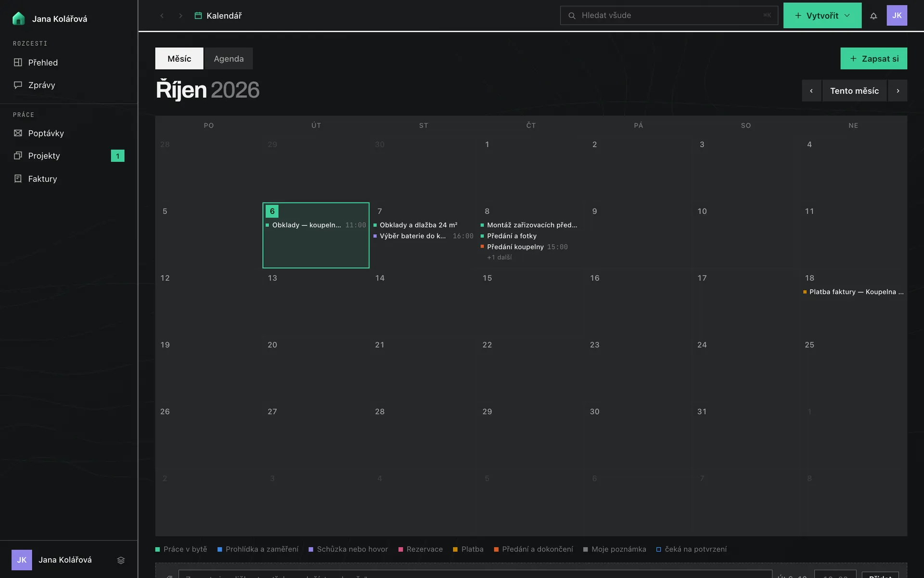The width and height of the screenshot is (924, 578).
Task: Click the search magnifier icon
Action: [572, 15]
